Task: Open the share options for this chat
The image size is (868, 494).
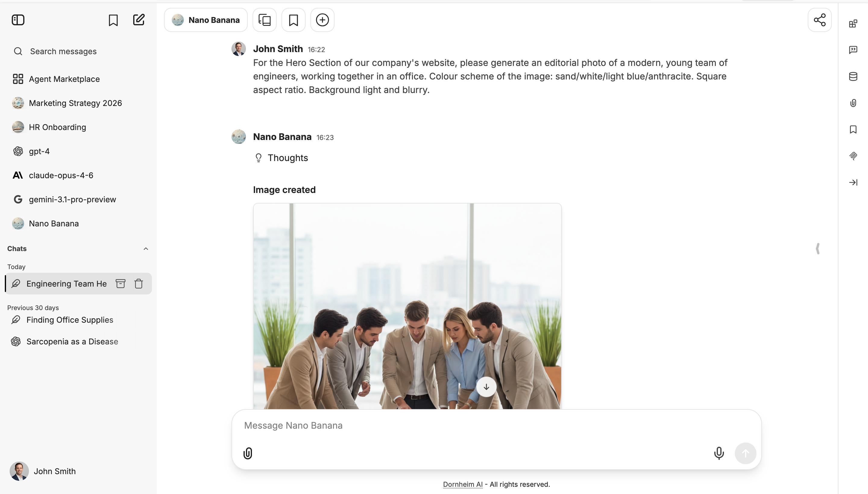Action: point(819,20)
